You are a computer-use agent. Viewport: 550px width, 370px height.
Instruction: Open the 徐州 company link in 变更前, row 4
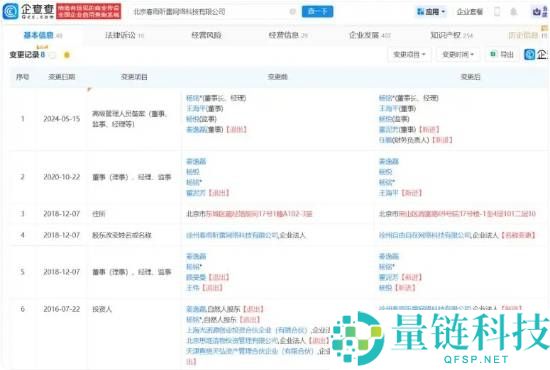232,235
